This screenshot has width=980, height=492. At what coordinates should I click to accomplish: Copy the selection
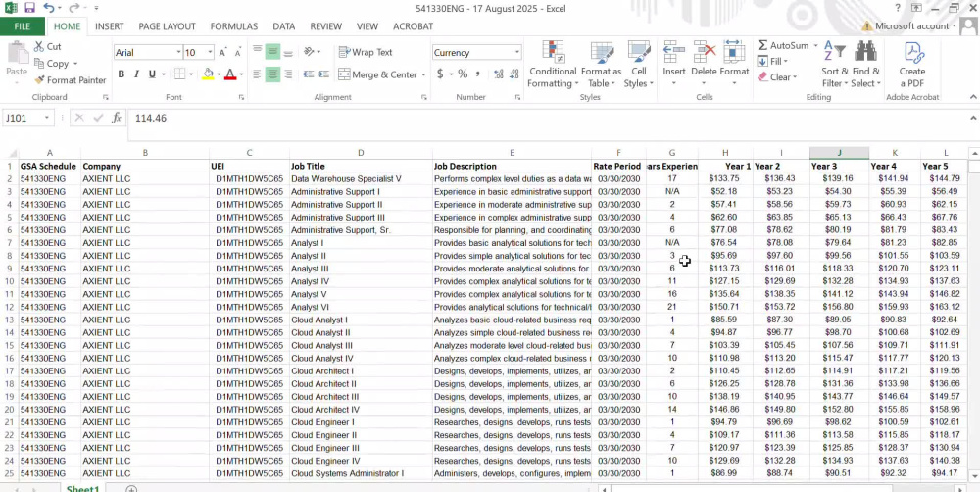point(51,63)
